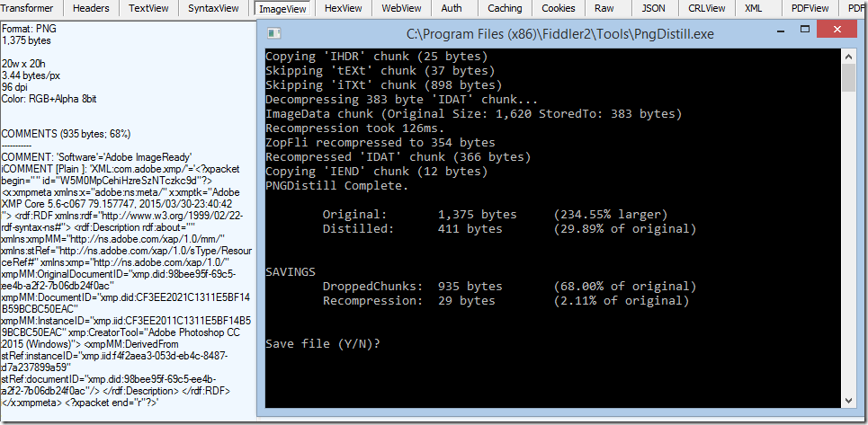Screen dimensions: 868x425
Task: Switch to the HexView tab
Action: (343, 8)
